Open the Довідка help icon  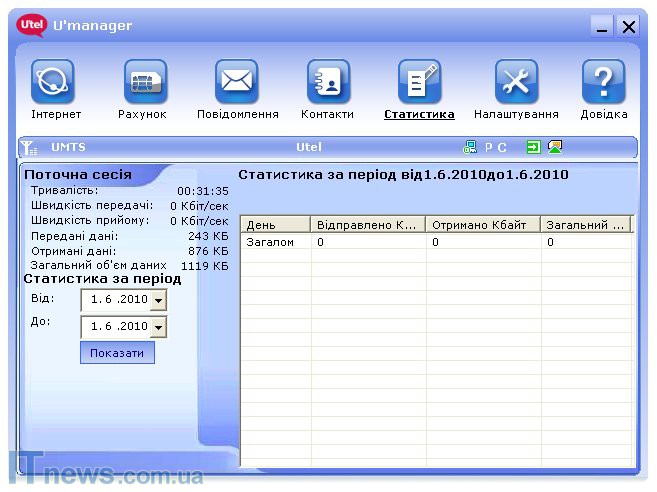tap(604, 83)
